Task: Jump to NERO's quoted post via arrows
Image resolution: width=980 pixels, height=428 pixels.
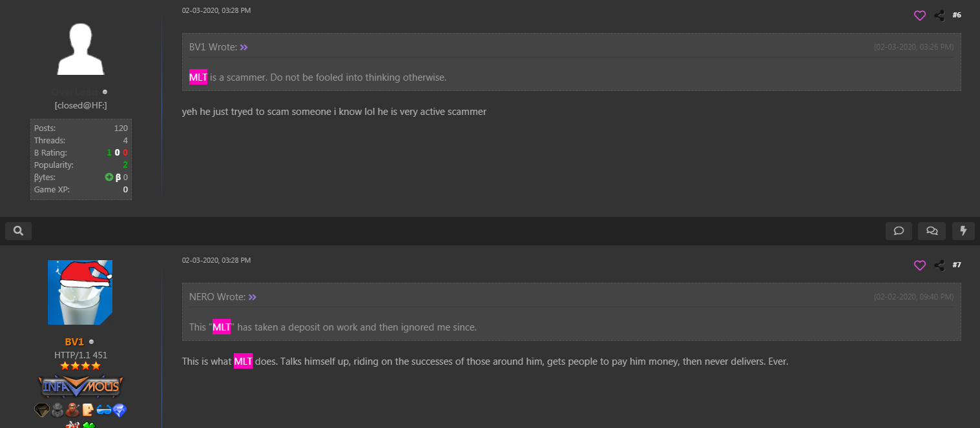Action: (x=253, y=297)
